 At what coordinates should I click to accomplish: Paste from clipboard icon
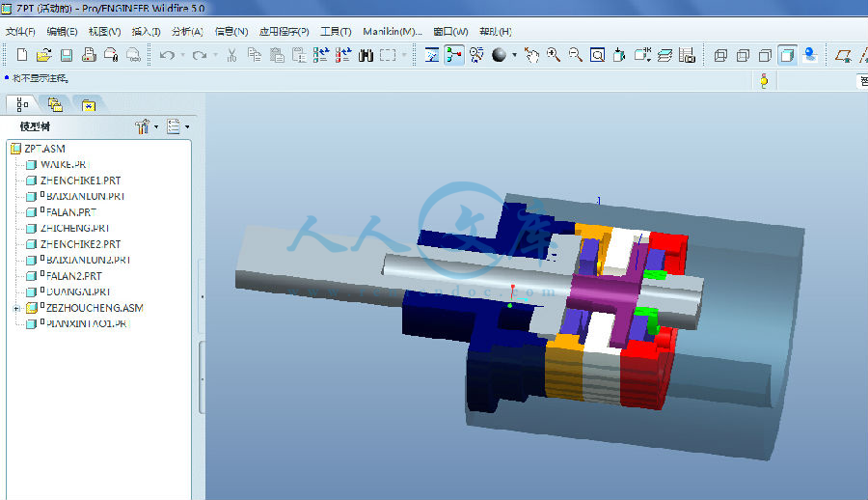point(277,55)
